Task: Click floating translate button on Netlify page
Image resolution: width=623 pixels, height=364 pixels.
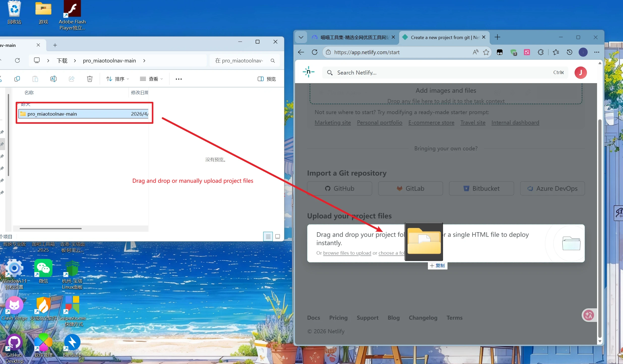Action: tap(589, 315)
